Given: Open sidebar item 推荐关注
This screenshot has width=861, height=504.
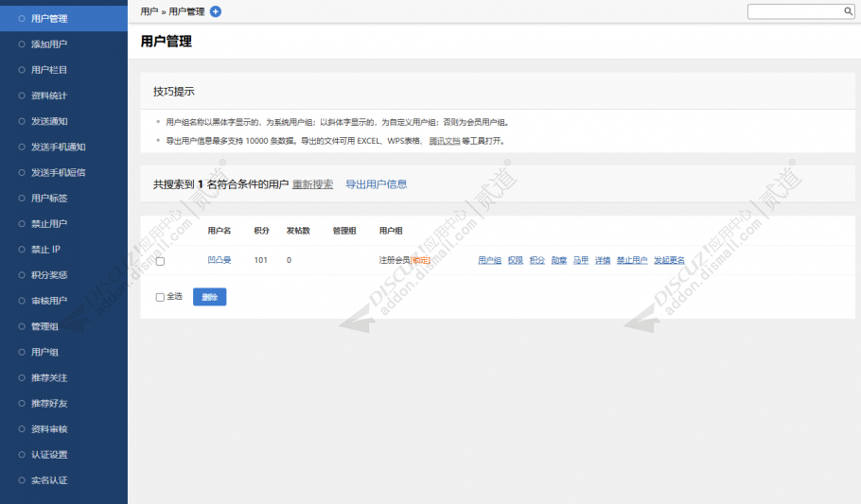Looking at the screenshot, I should point(63,377).
